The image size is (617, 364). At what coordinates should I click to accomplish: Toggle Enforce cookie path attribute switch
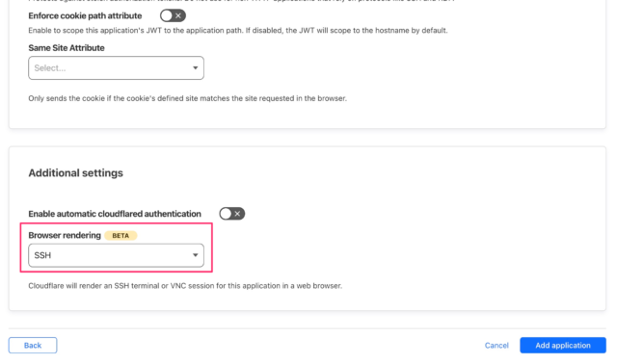point(173,15)
